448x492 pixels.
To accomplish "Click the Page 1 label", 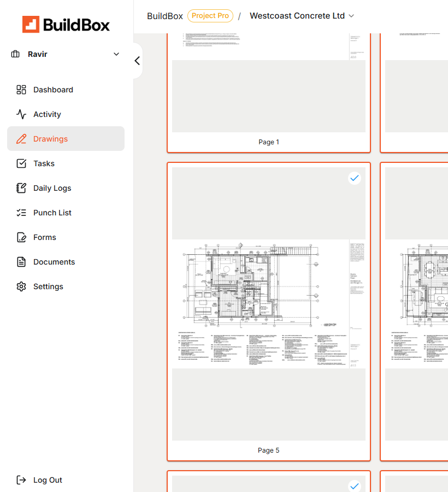I will tap(269, 142).
